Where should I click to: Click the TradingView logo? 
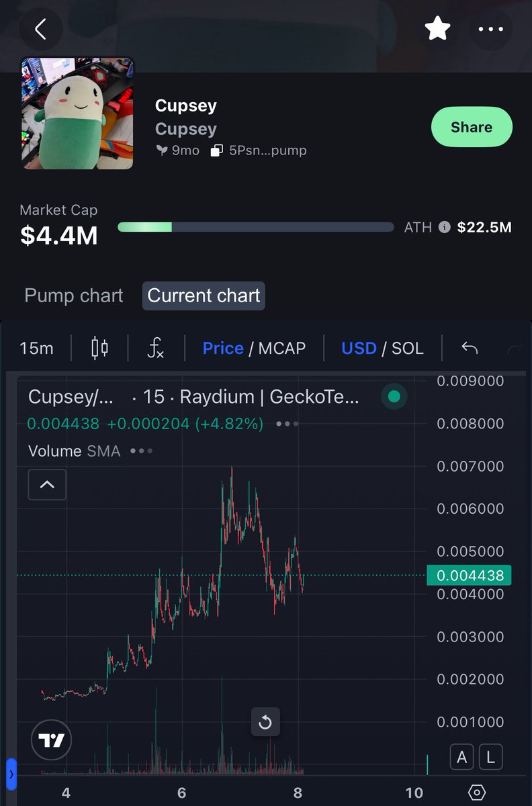[x=51, y=740]
